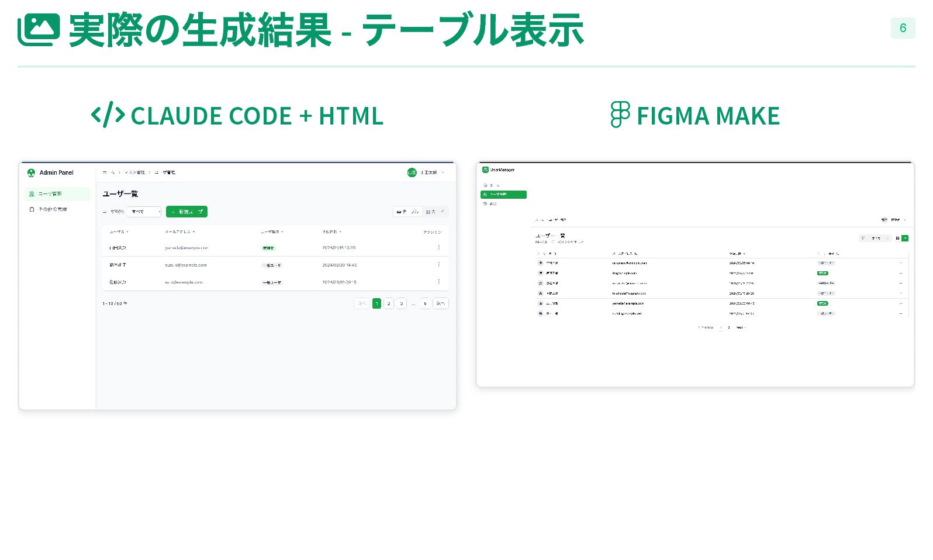
Task: Sort by メールアドレス column in Admin Panel
Action: point(179,232)
